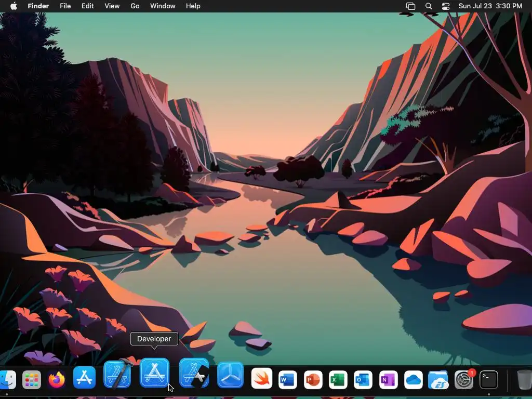Launch Xcode with the hammer icon

(117, 374)
